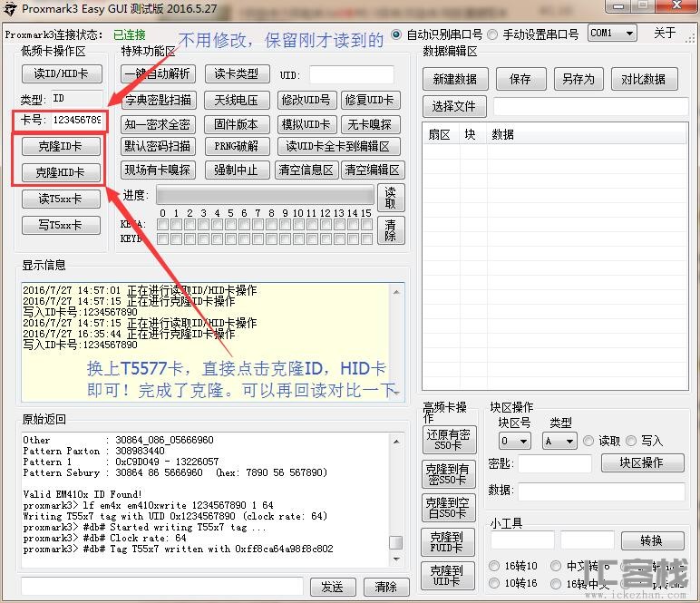
Task: Open the COM1 serial port dropdown
Action: click(x=612, y=33)
